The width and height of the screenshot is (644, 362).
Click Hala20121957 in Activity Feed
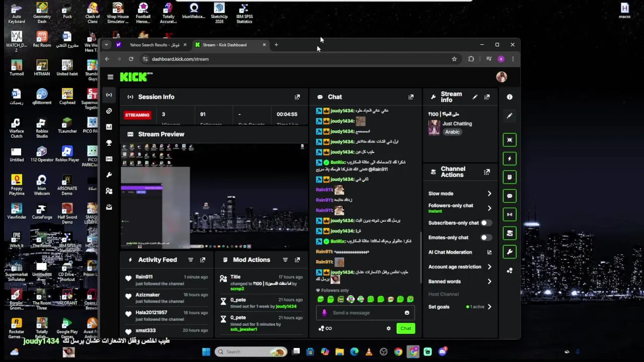coord(151,313)
